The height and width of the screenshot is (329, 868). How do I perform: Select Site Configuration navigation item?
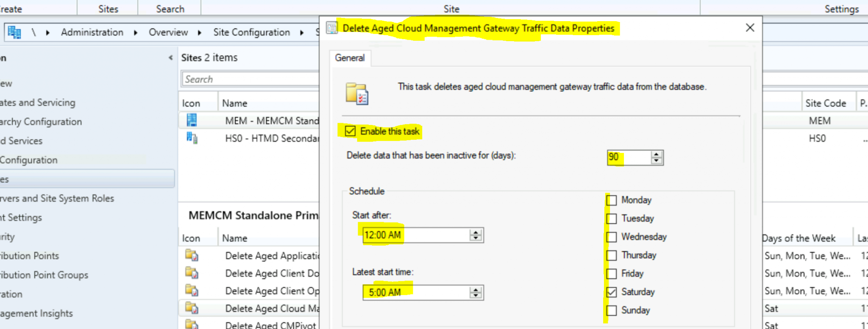[28, 160]
